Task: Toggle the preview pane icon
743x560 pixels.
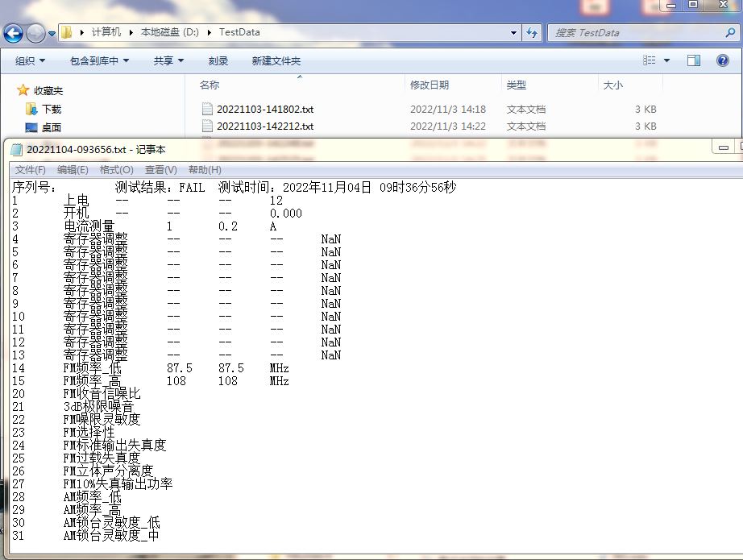Action: [x=694, y=60]
